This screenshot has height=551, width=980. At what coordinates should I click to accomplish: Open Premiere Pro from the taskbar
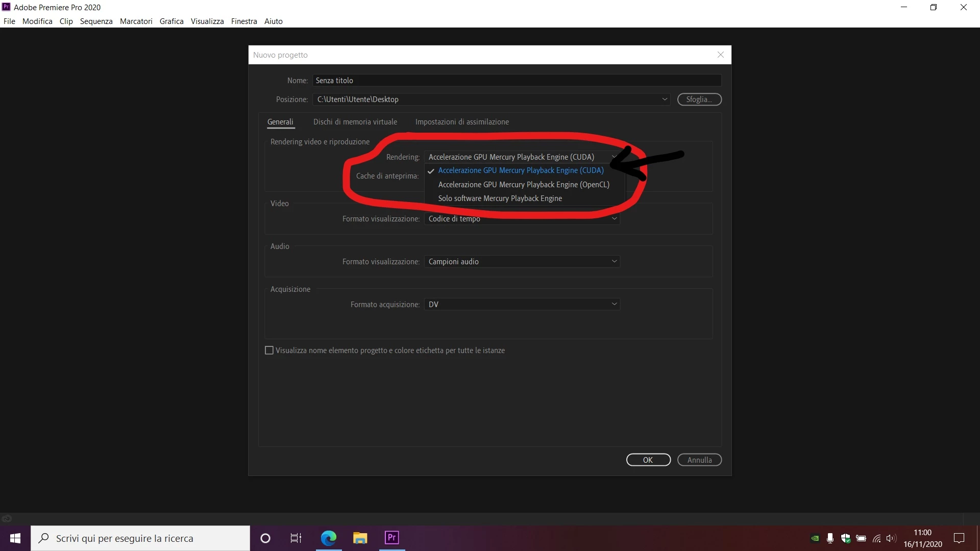point(392,538)
